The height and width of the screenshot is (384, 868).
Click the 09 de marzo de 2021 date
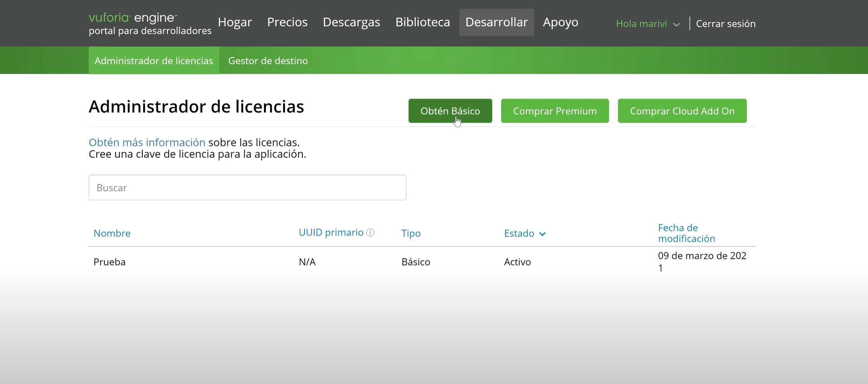[x=702, y=262]
